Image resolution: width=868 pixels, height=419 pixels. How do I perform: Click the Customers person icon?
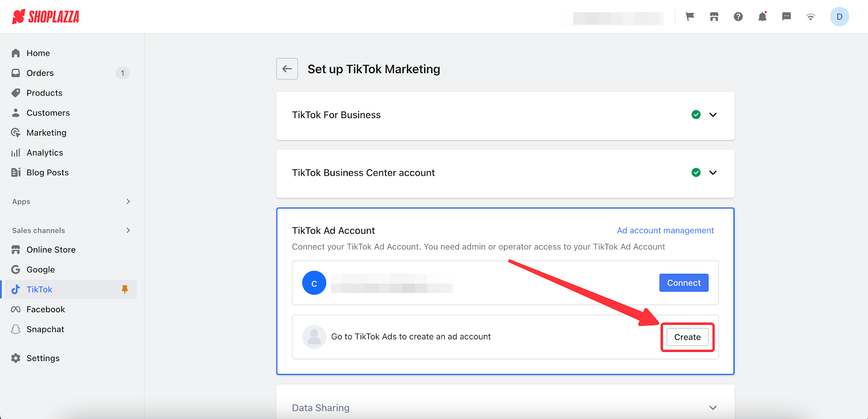click(x=16, y=113)
